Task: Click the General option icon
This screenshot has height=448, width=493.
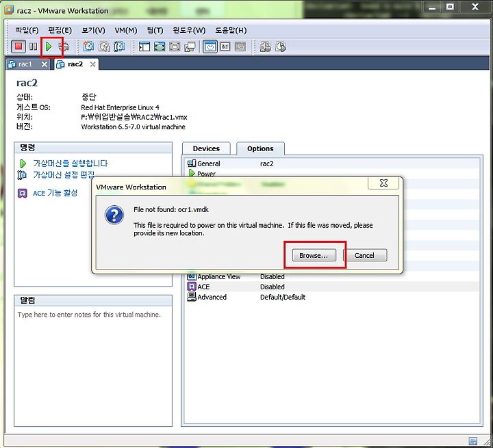Action: 192,163
